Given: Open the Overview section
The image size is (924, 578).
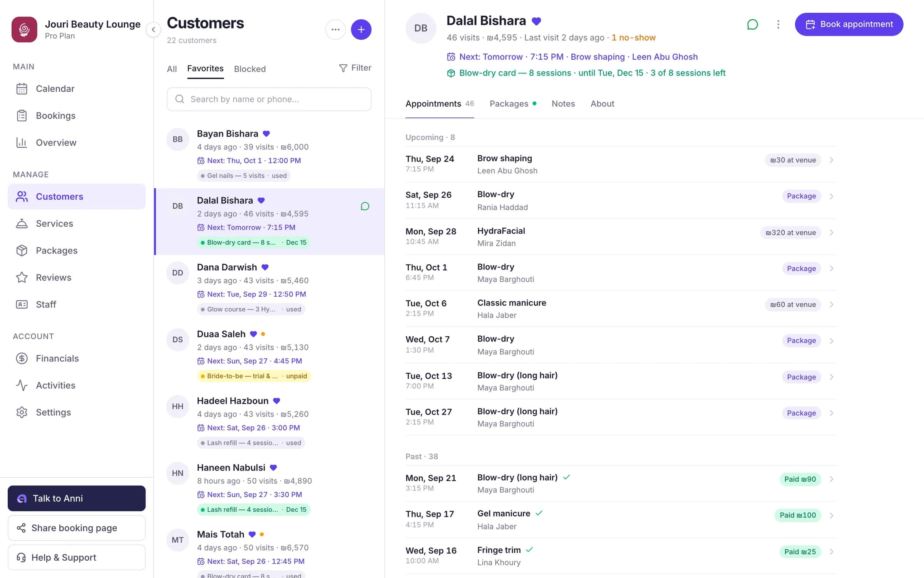Looking at the screenshot, I should [77, 143].
